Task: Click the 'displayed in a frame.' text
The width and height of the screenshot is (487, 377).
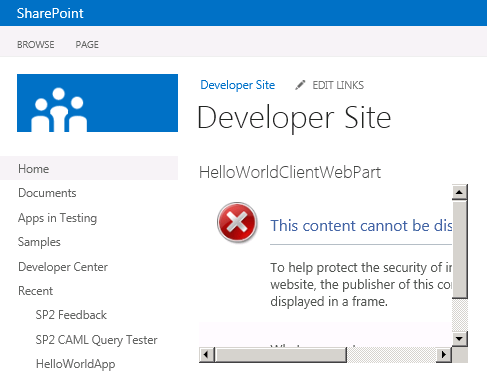Action: pyautogui.click(x=329, y=302)
